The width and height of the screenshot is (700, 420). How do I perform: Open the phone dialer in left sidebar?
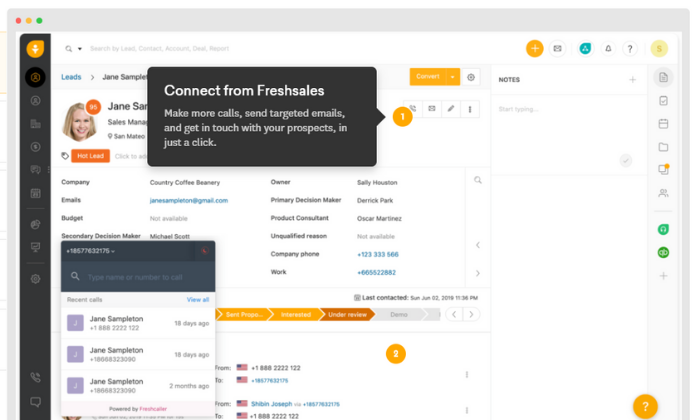pos(36,377)
